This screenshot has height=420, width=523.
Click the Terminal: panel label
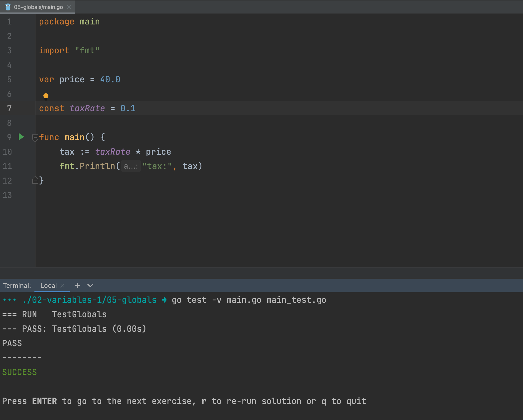(17, 286)
